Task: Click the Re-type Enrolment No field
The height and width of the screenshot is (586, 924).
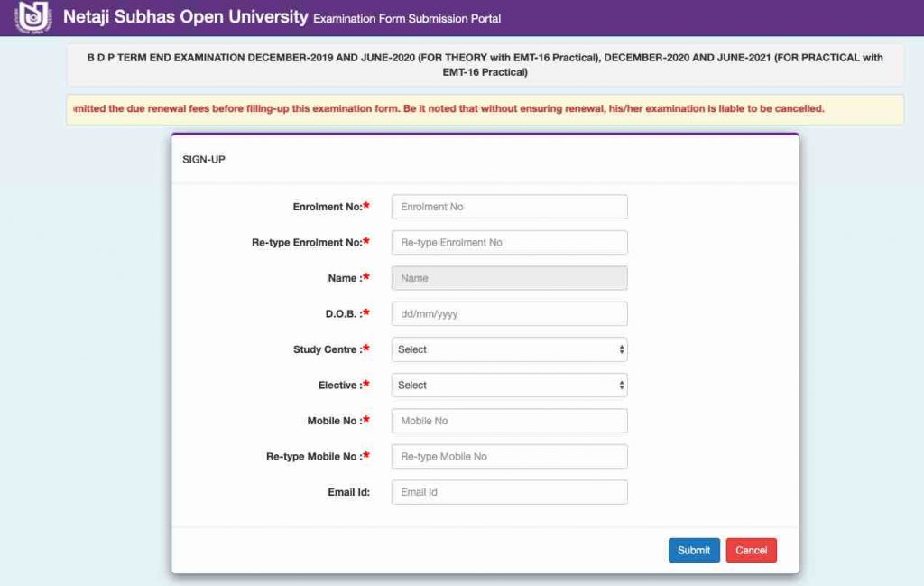Action: click(509, 242)
